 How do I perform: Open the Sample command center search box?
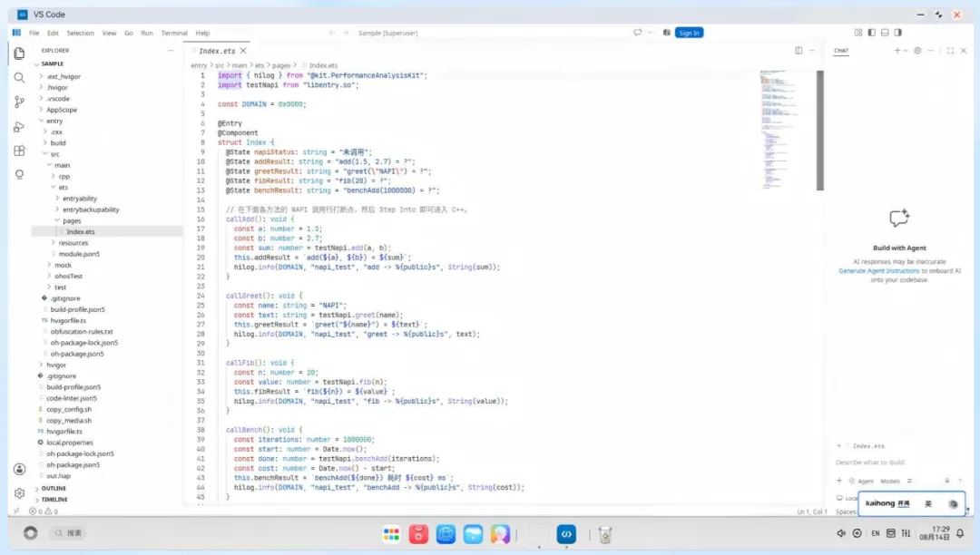493,33
